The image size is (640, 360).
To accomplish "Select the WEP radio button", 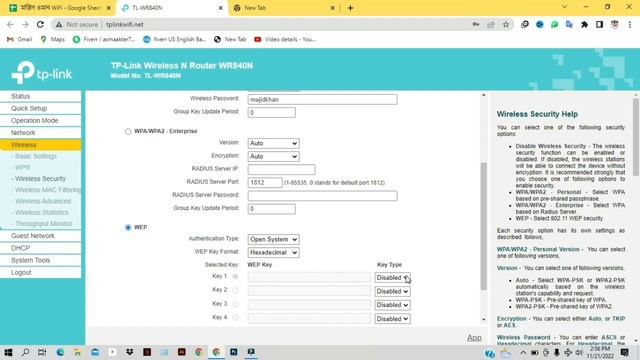I will tap(128, 227).
